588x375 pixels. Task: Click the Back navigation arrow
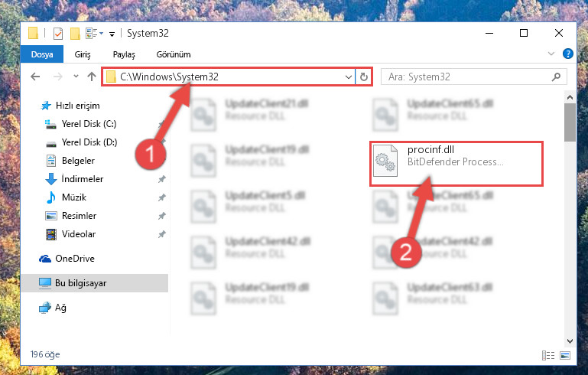(x=35, y=77)
